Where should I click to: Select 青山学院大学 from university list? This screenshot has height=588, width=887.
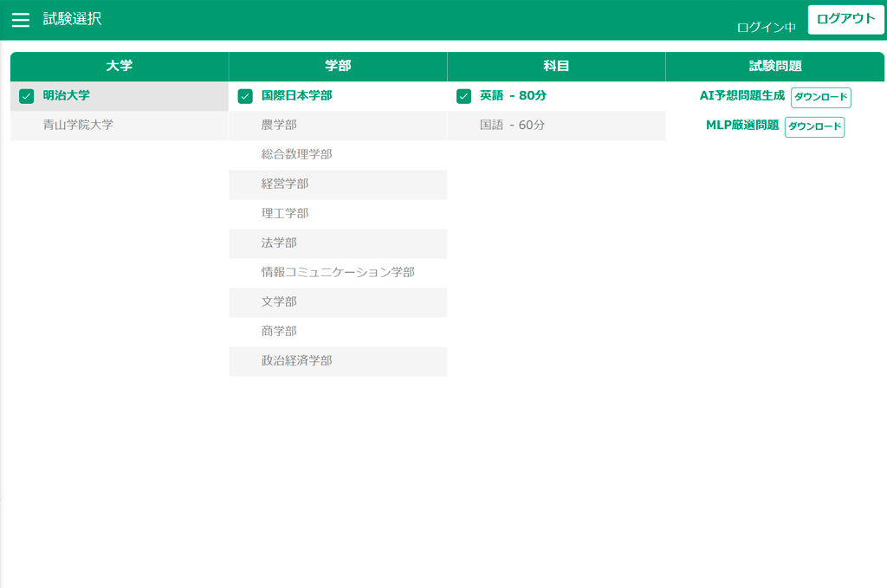coord(78,125)
